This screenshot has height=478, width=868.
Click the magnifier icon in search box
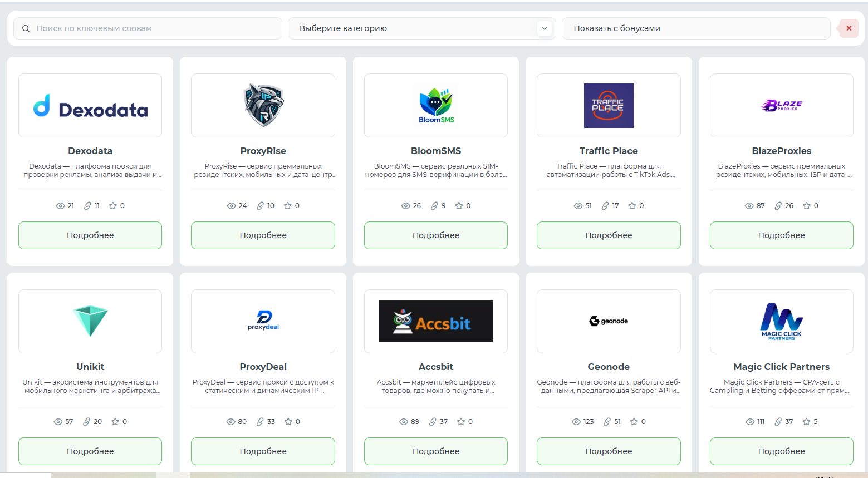(x=26, y=28)
